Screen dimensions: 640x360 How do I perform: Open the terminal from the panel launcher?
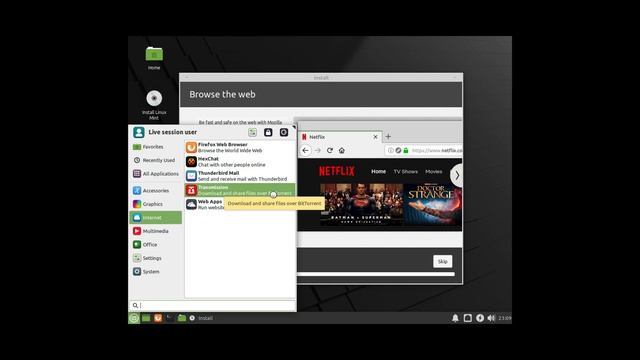(170, 318)
